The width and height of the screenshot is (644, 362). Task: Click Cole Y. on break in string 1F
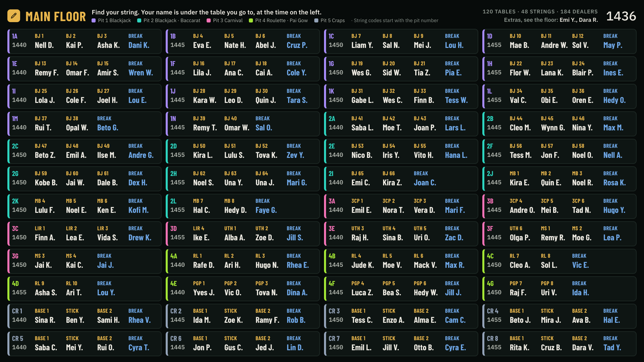297,73
